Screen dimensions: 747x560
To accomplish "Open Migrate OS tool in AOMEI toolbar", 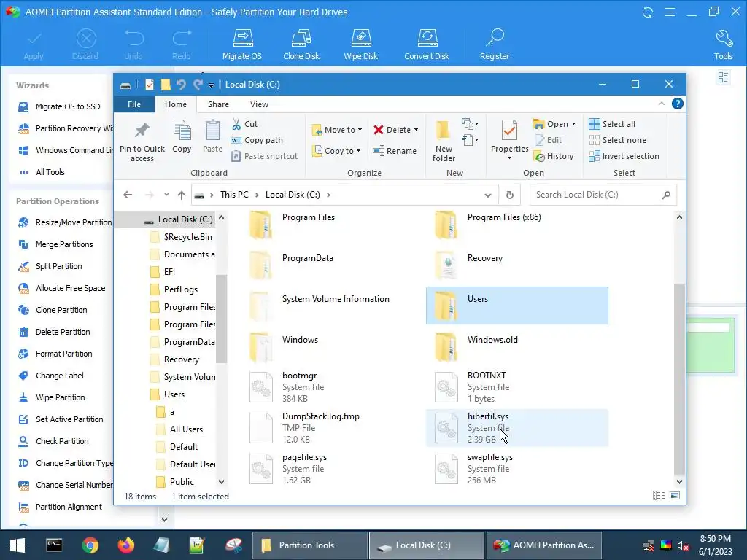I will click(x=242, y=44).
